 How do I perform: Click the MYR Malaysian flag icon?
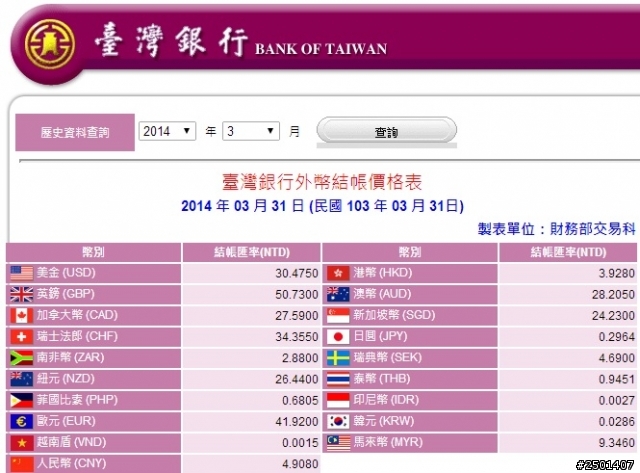tap(338, 443)
